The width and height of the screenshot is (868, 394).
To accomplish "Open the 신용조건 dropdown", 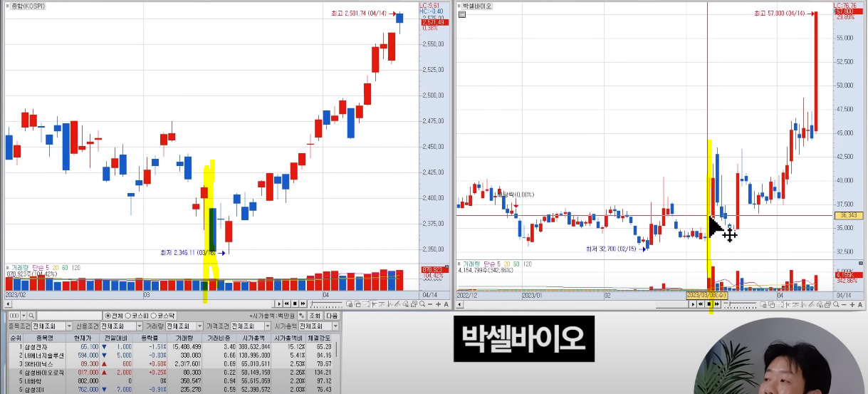I will (140, 326).
